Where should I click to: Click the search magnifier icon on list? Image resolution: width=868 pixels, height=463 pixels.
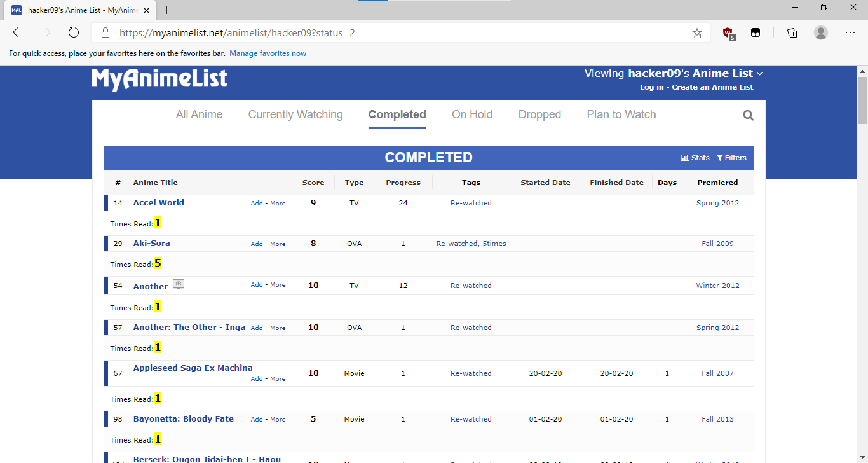[x=748, y=115]
